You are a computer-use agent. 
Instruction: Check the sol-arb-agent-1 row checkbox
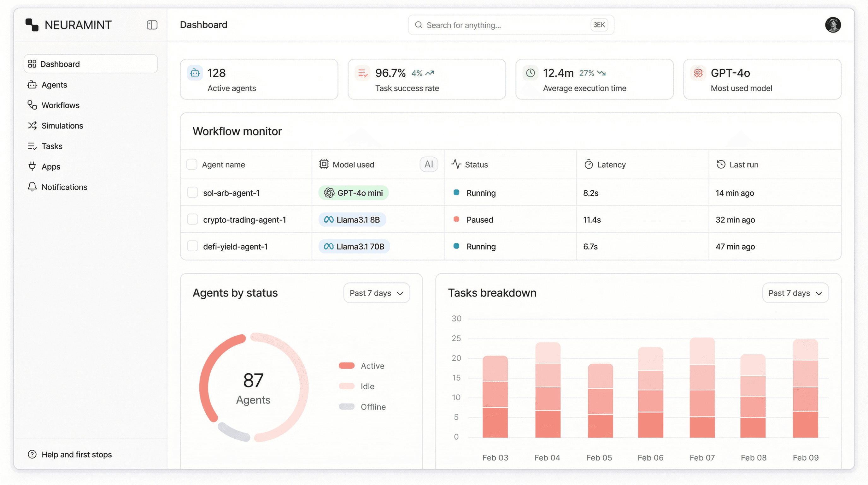pyautogui.click(x=192, y=193)
